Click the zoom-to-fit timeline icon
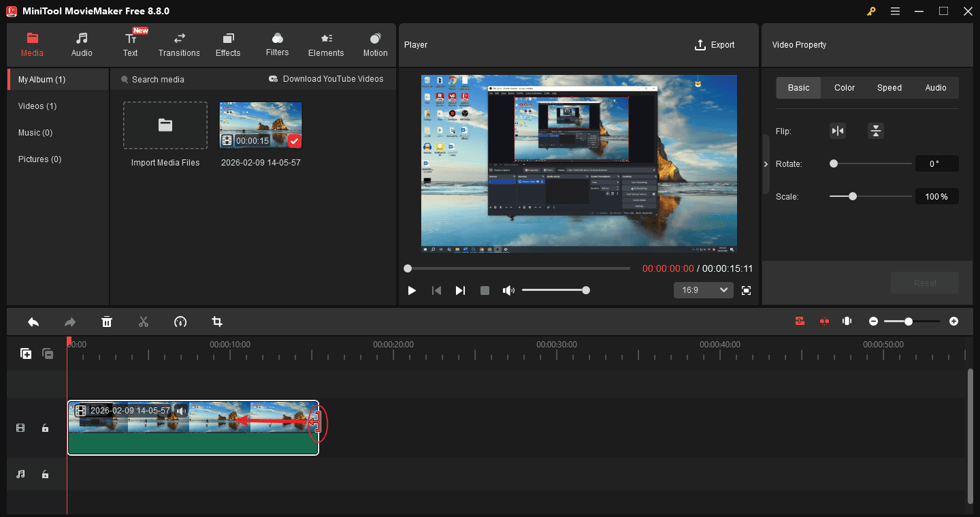 (x=847, y=321)
